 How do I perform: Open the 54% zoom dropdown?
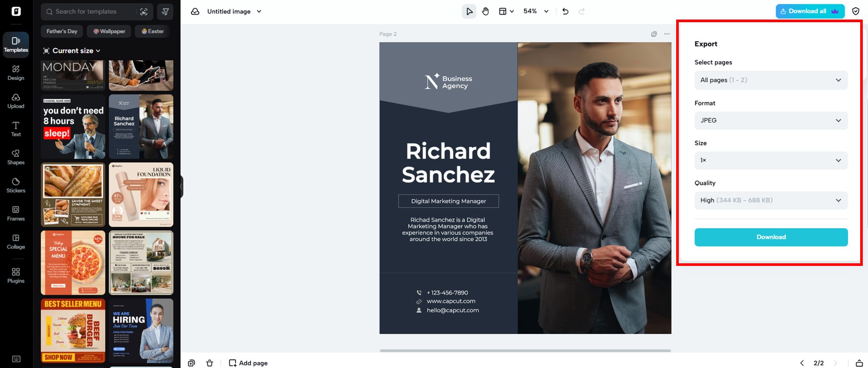pos(536,12)
